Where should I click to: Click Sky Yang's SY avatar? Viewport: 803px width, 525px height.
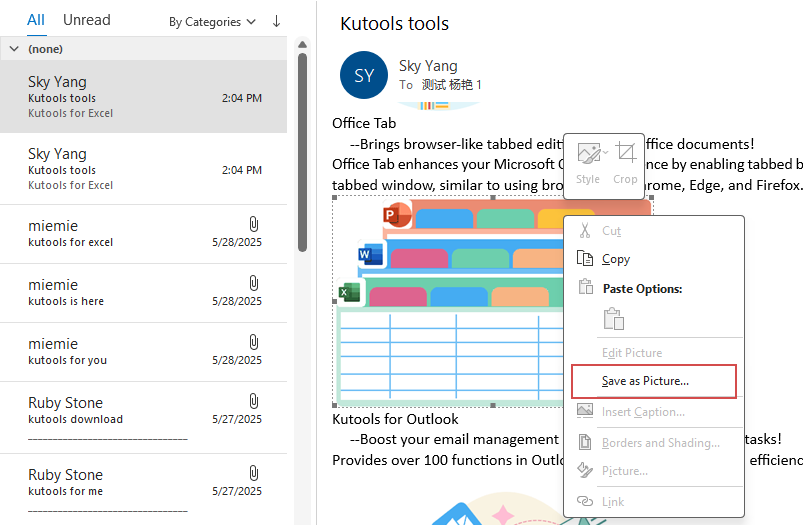[x=364, y=75]
